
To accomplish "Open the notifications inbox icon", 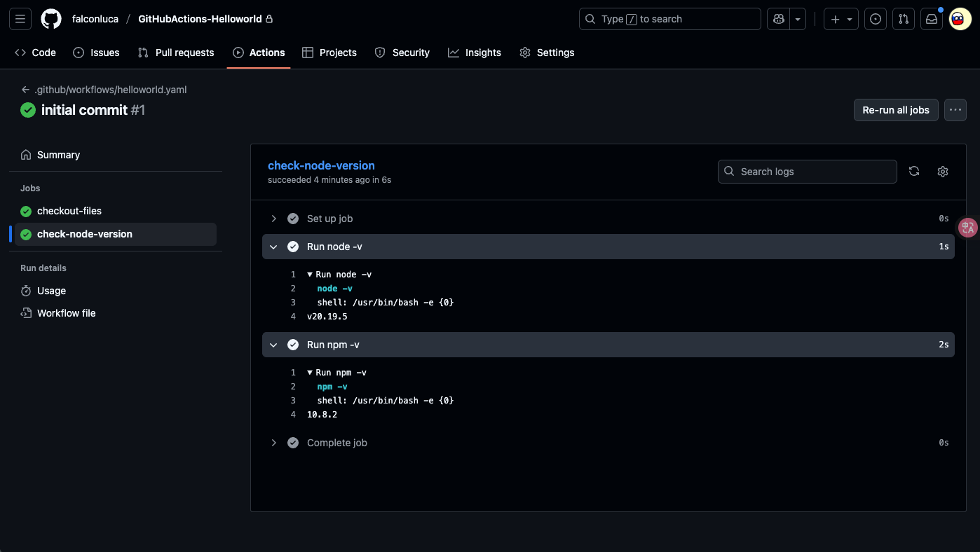I will click(932, 19).
